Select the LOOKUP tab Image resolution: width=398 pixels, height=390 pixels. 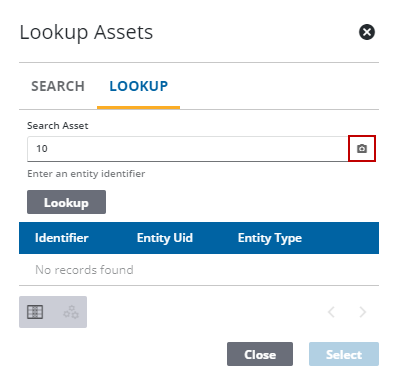click(139, 86)
